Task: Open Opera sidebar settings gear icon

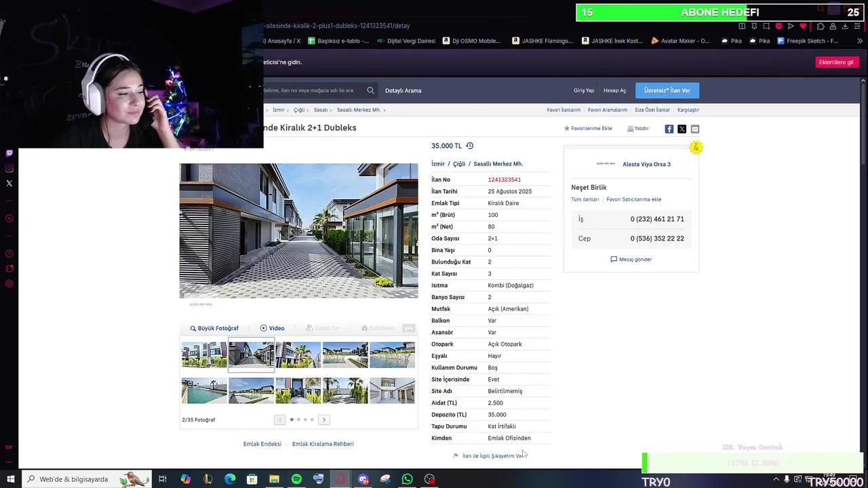Action: (x=9, y=283)
